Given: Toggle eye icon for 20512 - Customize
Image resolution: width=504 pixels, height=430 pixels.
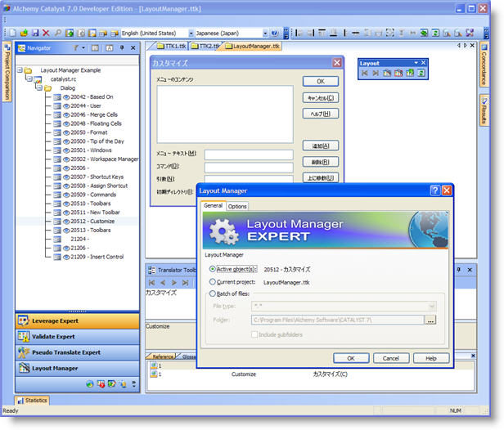Looking at the screenshot, I should (x=66, y=222).
